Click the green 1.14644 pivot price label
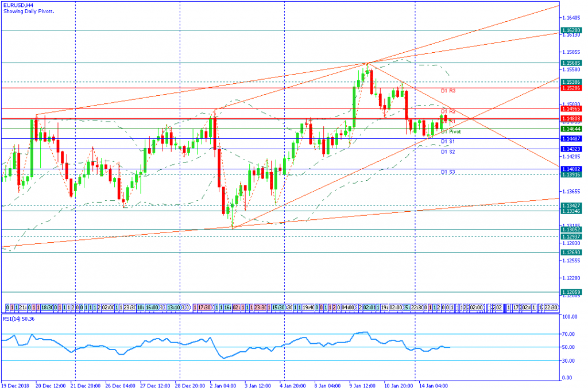Viewport: 588px width, 392px height. point(571,129)
